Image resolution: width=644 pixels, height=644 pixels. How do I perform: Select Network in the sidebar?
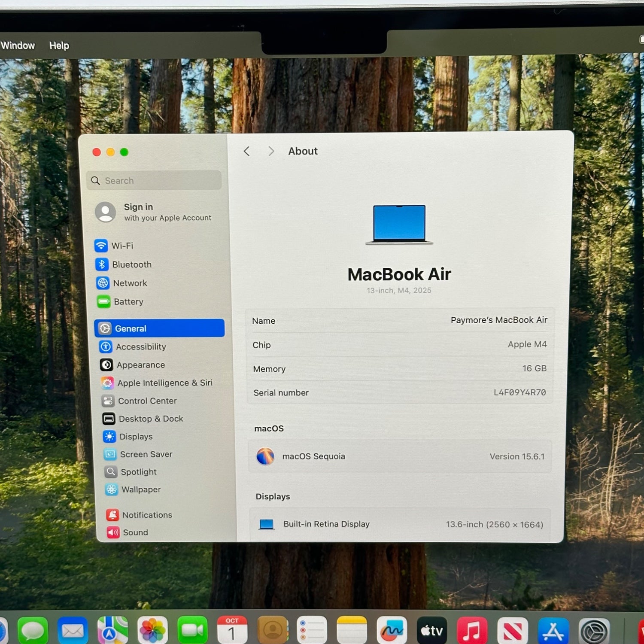coord(130,283)
